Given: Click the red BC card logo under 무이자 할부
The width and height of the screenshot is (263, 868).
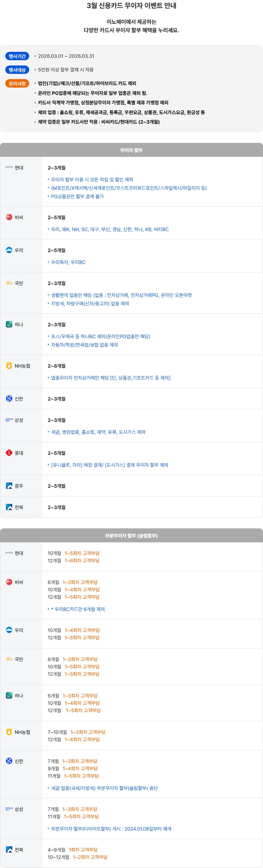Looking at the screenshot, I should coord(9,217).
